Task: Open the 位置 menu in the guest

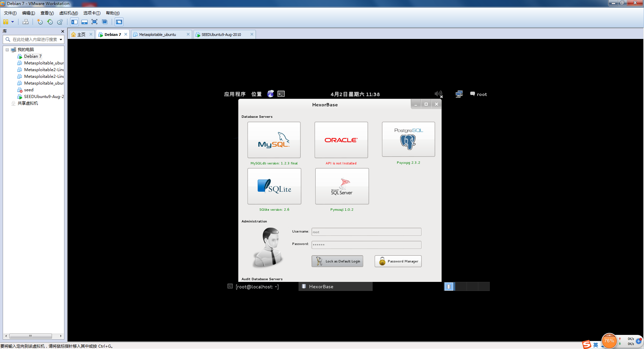Action: click(257, 94)
